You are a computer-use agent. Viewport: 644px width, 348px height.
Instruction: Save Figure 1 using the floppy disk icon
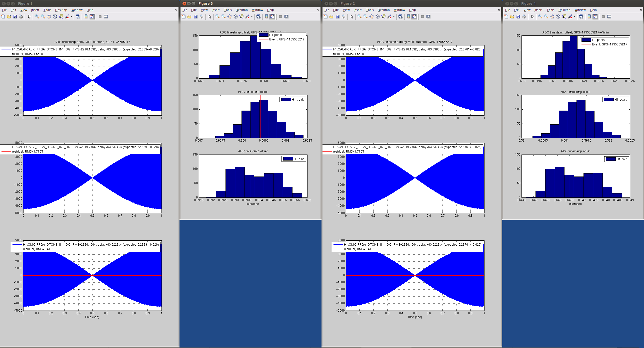pyautogui.click(x=15, y=16)
